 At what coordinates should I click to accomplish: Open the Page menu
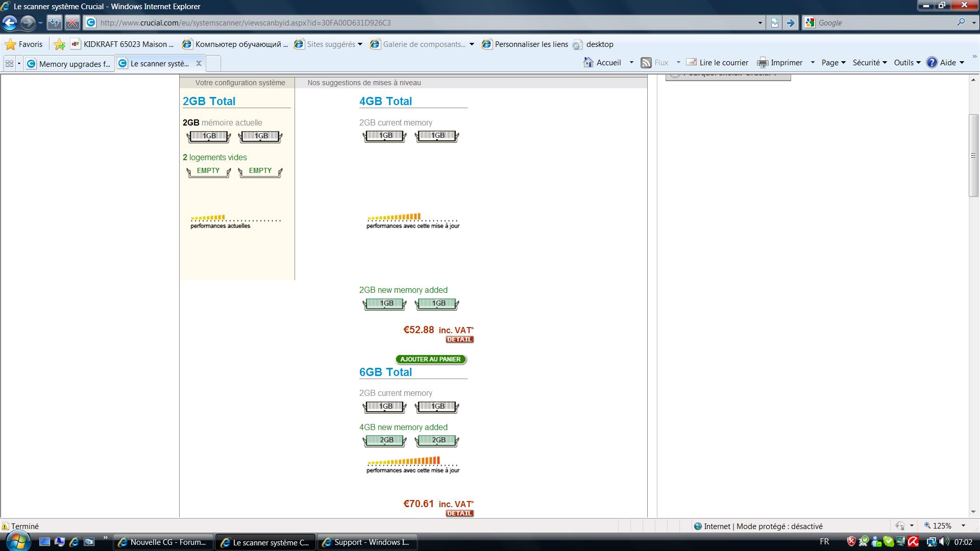[x=833, y=62]
